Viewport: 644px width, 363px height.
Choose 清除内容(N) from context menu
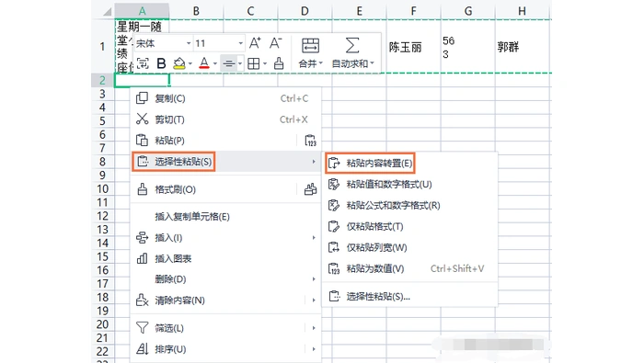point(225,301)
